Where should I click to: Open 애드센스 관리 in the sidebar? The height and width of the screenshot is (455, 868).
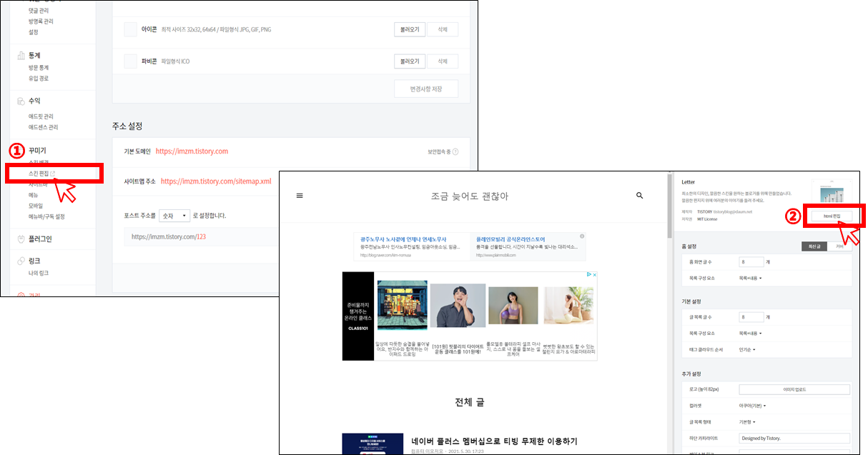(x=43, y=127)
